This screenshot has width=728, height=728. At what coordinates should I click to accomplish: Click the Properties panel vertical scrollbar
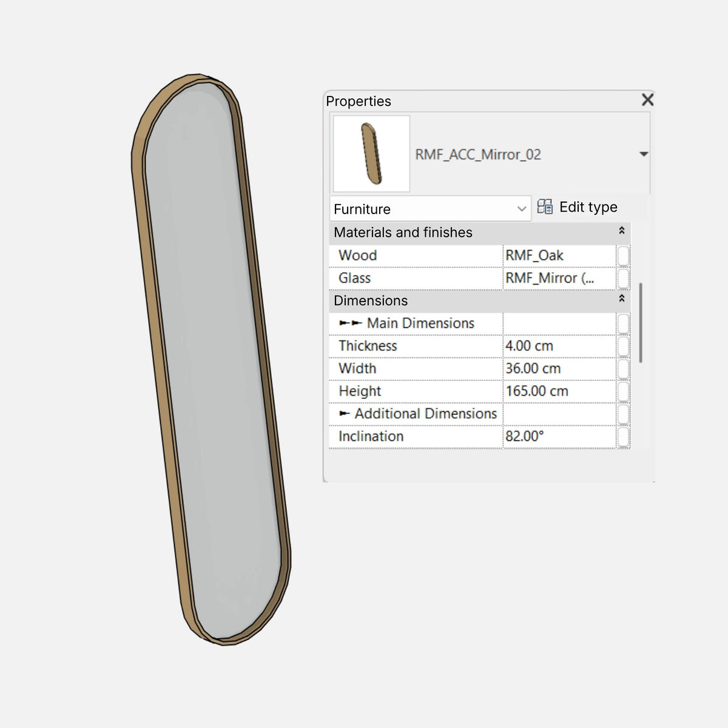(641, 323)
